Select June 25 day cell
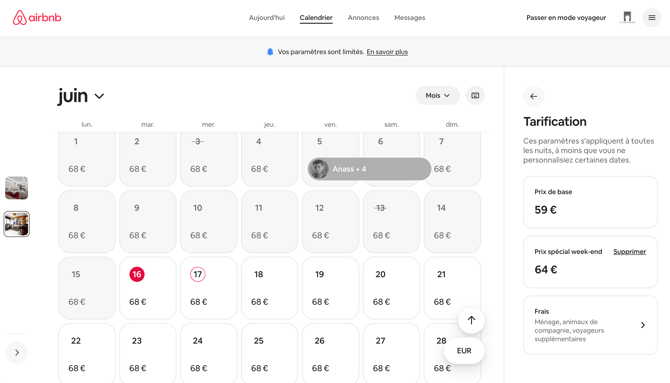The image size is (670, 383). (270, 354)
